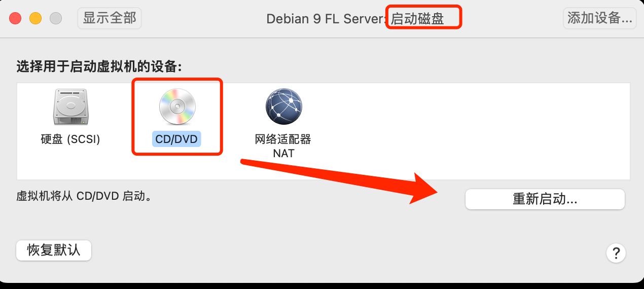Click the highlighted CD/DVD label
The height and width of the screenshot is (289, 644).
[x=177, y=139]
